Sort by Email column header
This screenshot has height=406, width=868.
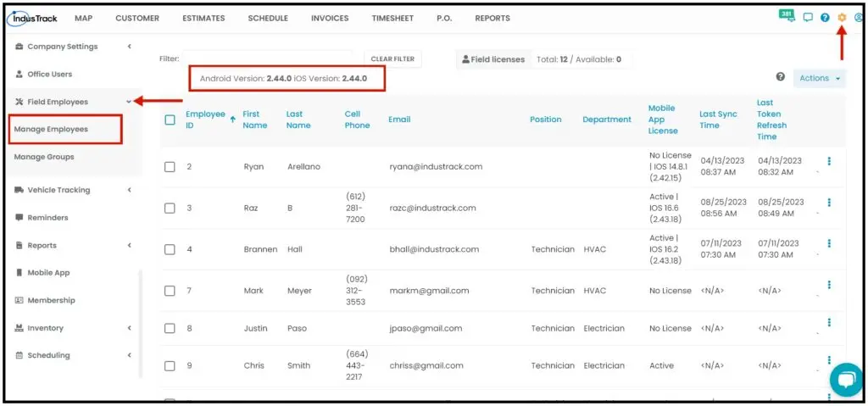pos(399,120)
